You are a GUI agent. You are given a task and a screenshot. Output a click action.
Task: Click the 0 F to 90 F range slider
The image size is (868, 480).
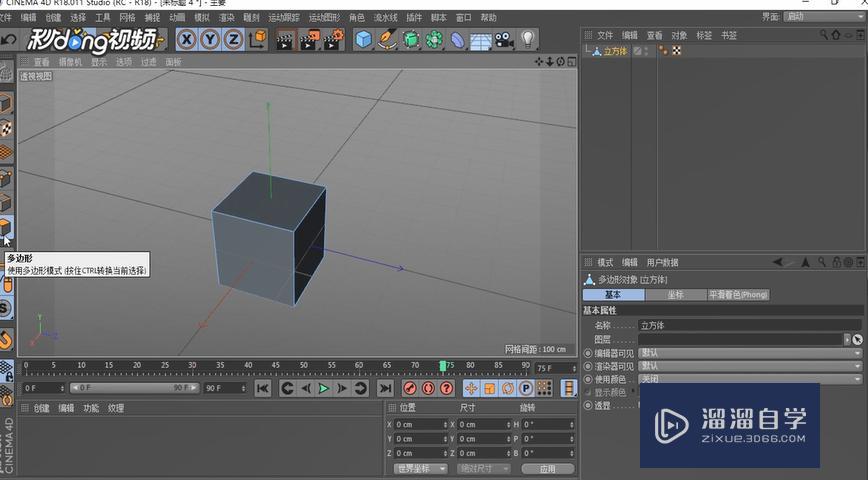point(134,388)
